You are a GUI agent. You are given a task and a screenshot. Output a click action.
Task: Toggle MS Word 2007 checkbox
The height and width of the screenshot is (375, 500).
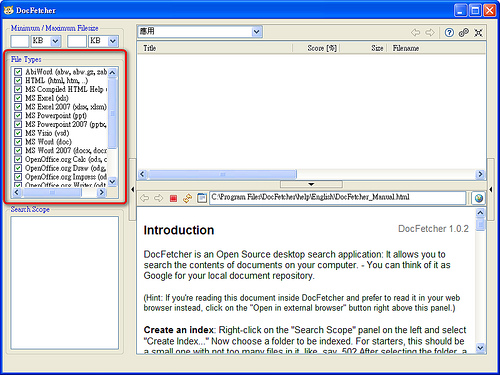pyautogui.click(x=18, y=151)
